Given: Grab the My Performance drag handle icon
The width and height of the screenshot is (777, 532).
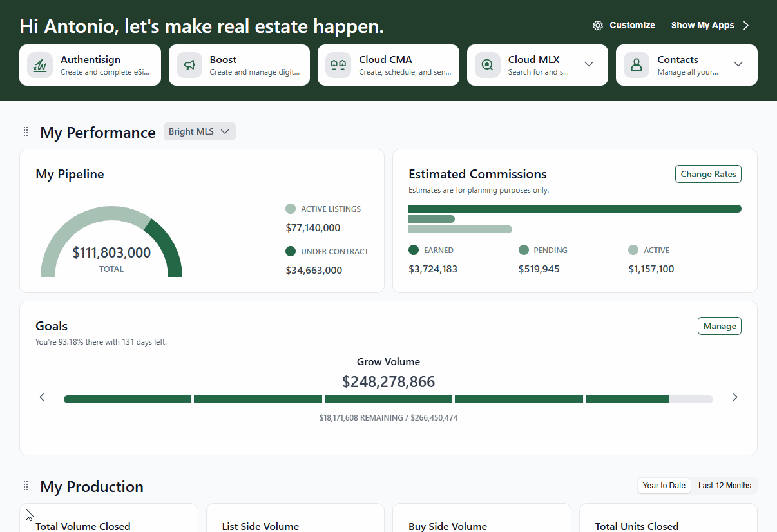Looking at the screenshot, I should click(x=25, y=131).
